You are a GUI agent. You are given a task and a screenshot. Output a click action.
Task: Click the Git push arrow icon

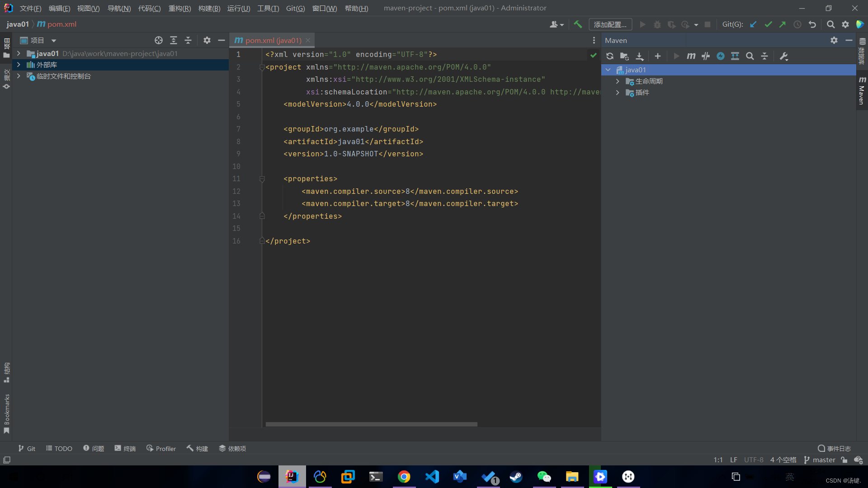783,24
